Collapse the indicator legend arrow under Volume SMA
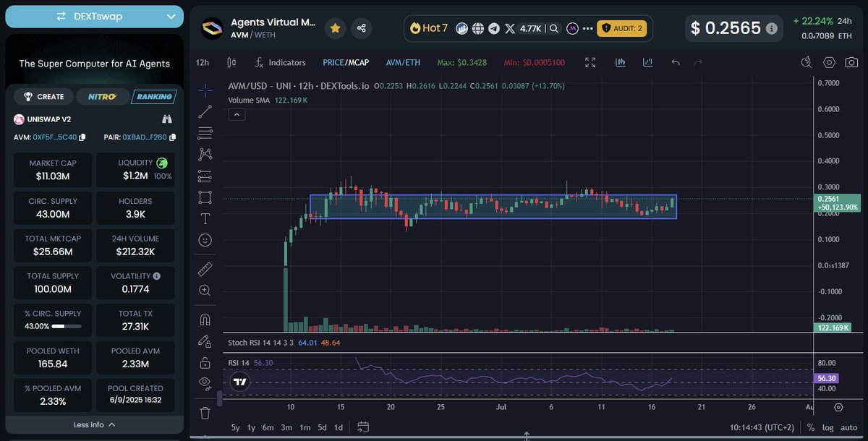This screenshot has width=868, height=441. point(237,114)
